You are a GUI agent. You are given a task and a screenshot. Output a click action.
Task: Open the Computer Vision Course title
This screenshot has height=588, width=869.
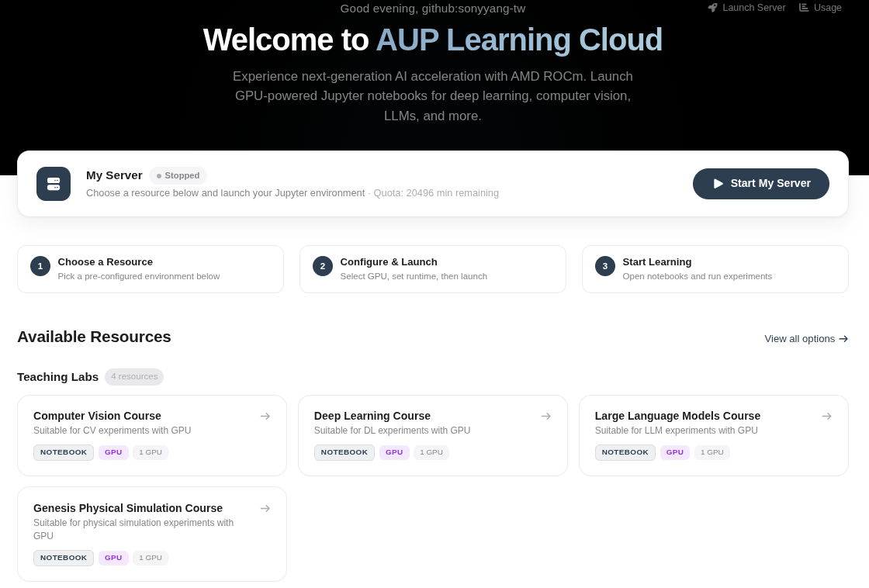(97, 416)
